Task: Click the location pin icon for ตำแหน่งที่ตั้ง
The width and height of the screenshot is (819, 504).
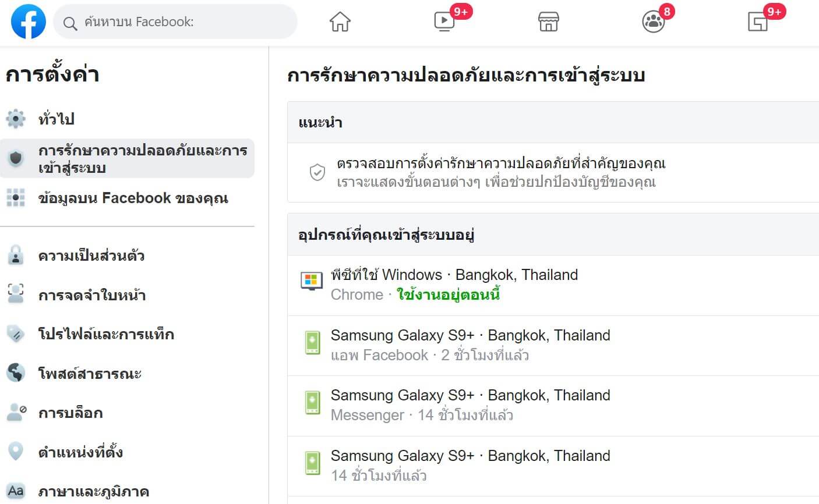Action: tap(16, 452)
